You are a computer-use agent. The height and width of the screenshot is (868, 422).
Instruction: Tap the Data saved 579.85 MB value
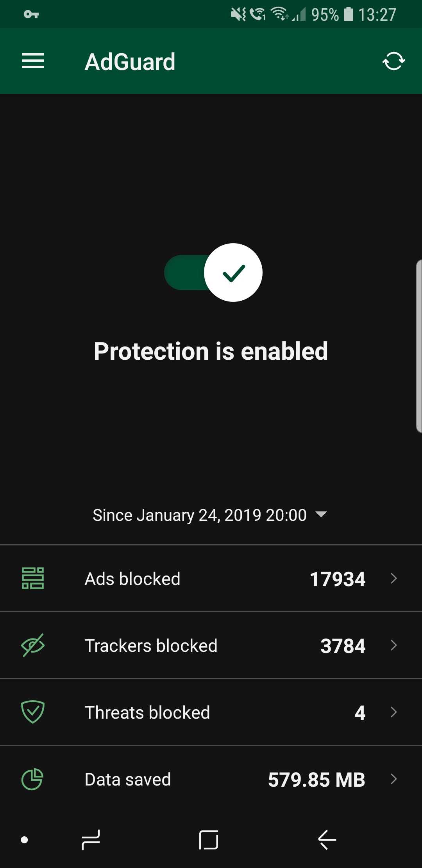click(x=316, y=780)
